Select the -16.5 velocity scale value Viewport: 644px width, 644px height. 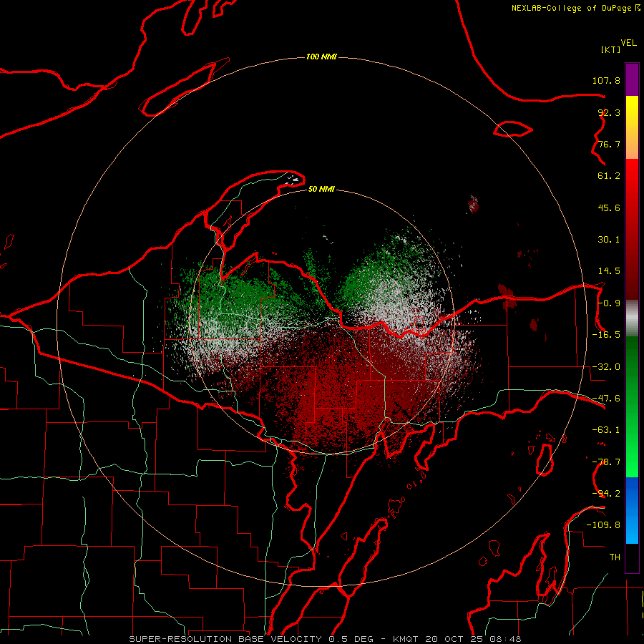coord(606,335)
